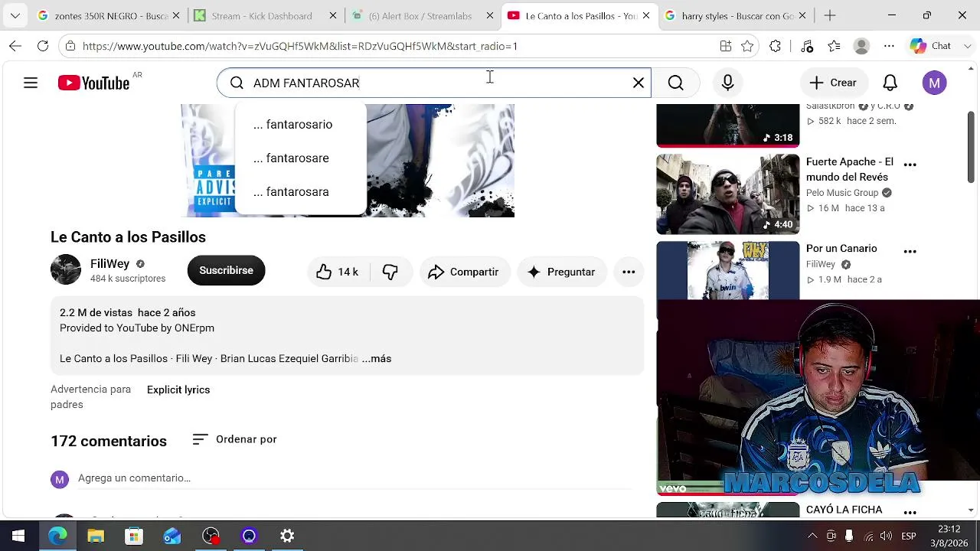Viewport: 980px width, 551px height.
Task: Add this page to favorites with the star
Action: click(747, 46)
